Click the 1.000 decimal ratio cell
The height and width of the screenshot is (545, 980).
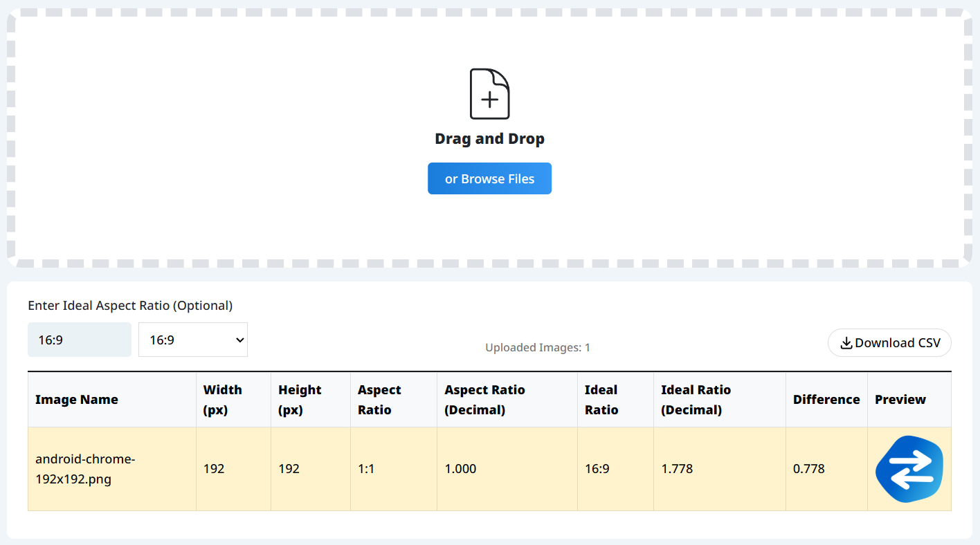(x=507, y=469)
